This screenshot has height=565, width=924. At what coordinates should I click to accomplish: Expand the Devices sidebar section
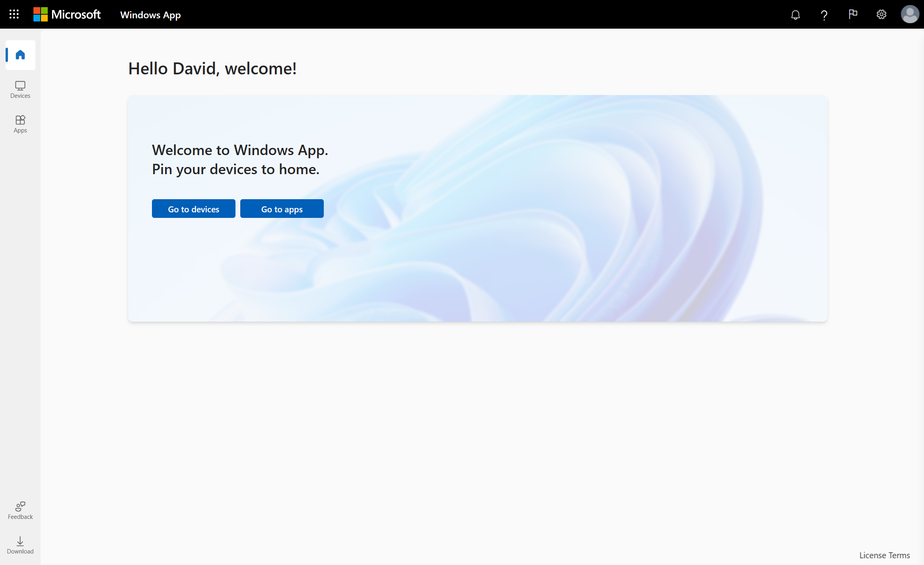coord(20,89)
